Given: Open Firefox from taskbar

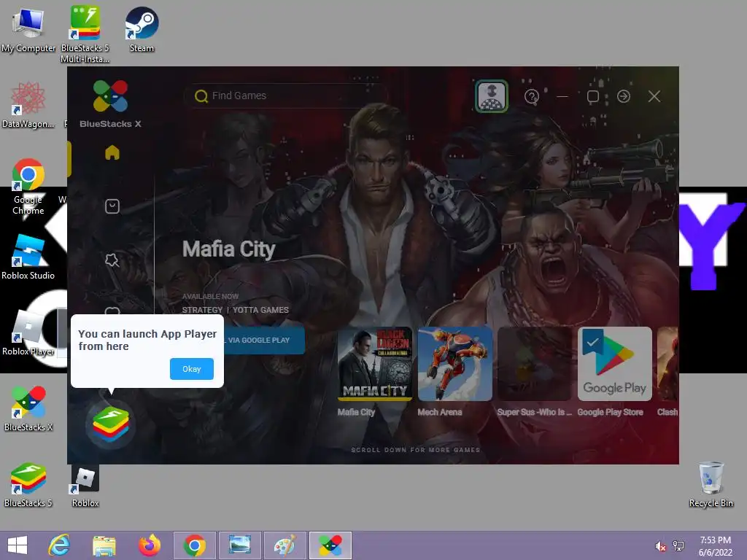Looking at the screenshot, I should tap(149, 545).
